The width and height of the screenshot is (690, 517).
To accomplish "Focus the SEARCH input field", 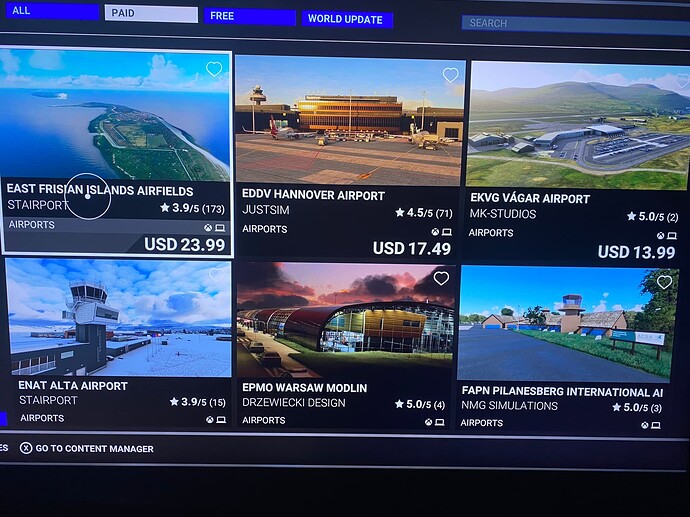I will point(576,24).
